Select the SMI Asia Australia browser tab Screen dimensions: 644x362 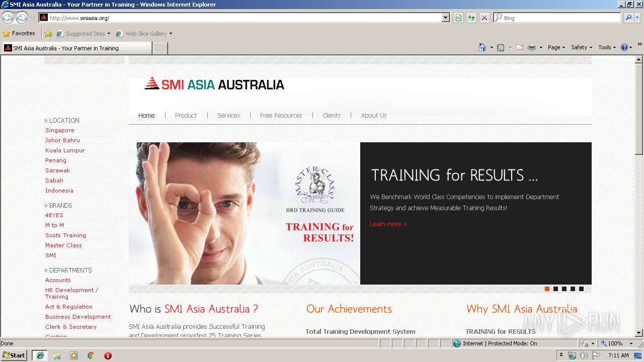click(x=76, y=48)
